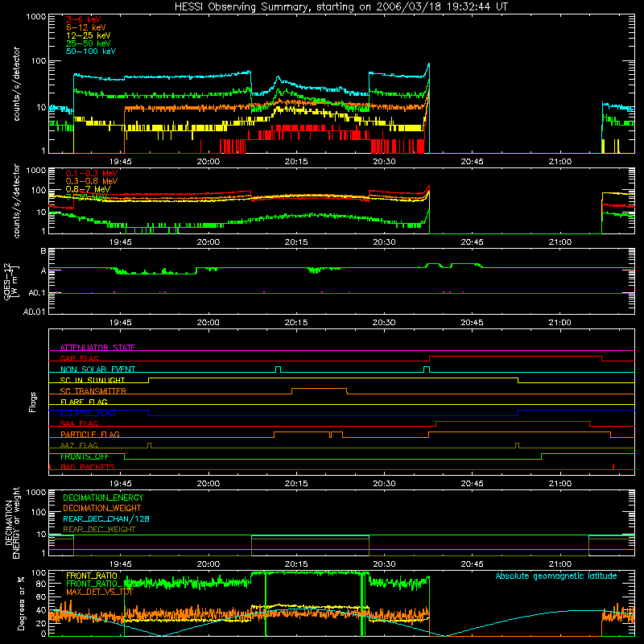Click the DECIMATION_WEIGHT legend label
644x644 pixels.
102,508
